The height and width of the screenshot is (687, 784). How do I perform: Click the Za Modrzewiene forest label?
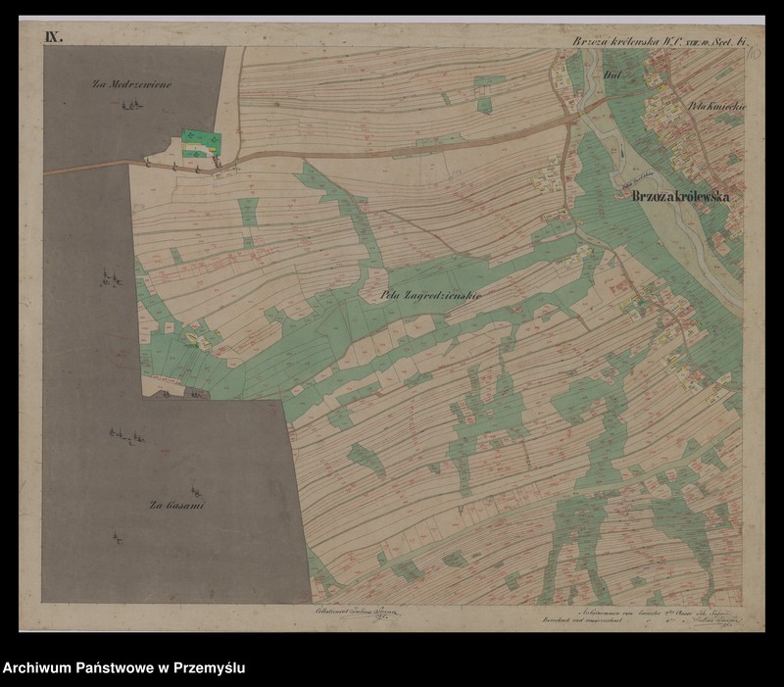point(132,85)
